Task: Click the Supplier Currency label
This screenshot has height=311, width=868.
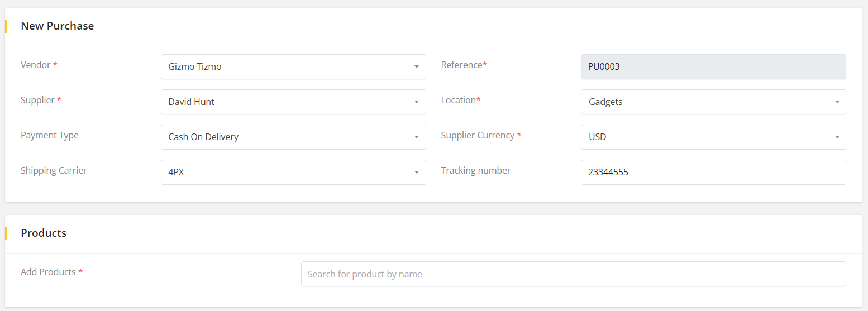Action: click(x=478, y=135)
